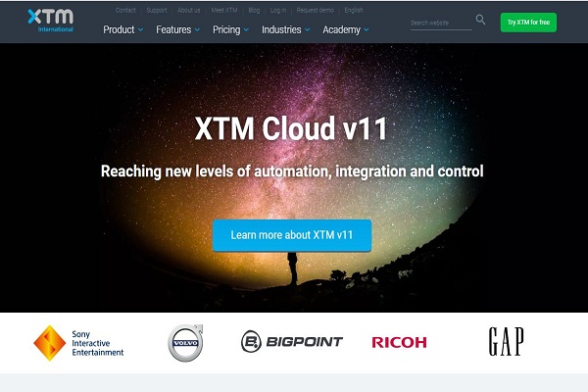Focus the Search website input field

pos(441,23)
